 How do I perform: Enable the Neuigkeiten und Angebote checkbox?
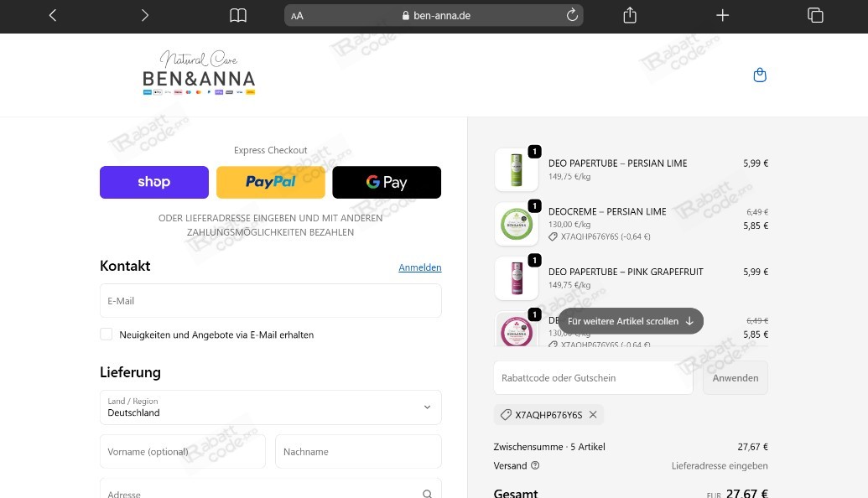point(107,334)
